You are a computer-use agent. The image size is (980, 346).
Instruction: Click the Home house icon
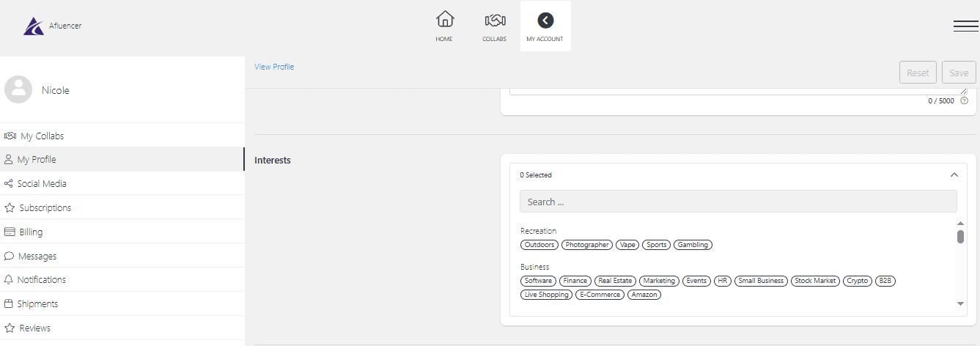(444, 20)
